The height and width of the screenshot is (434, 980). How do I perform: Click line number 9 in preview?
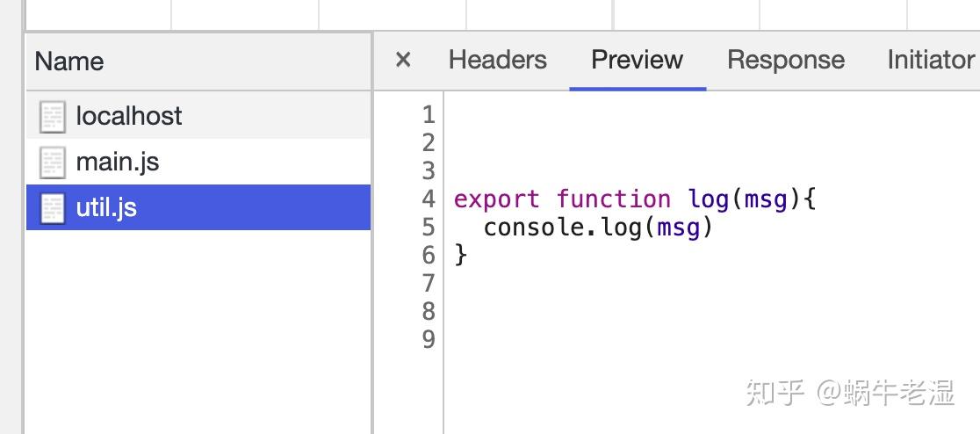tap(429, 339)
